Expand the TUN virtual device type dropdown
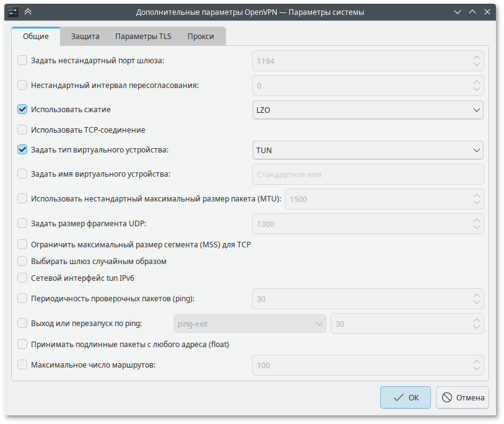The width and height of the screenshot is (504, 424). tap(368, 150)
